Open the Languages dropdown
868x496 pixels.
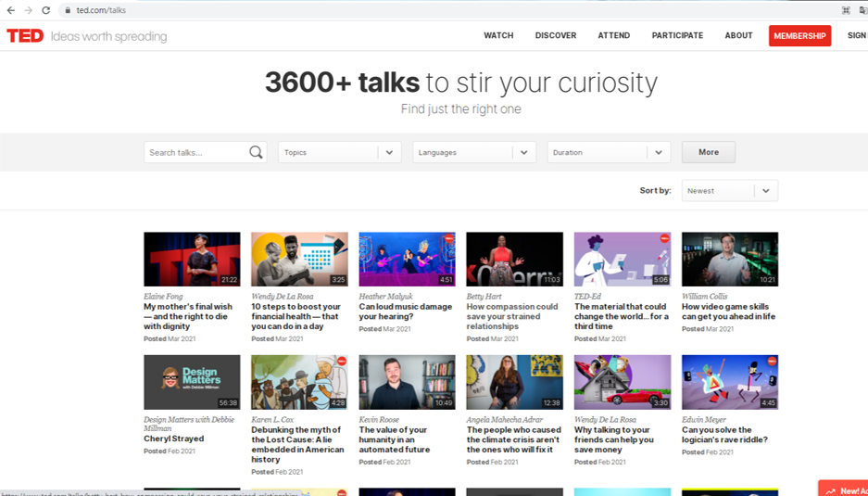pyautogui.click(x=473, y=153)
